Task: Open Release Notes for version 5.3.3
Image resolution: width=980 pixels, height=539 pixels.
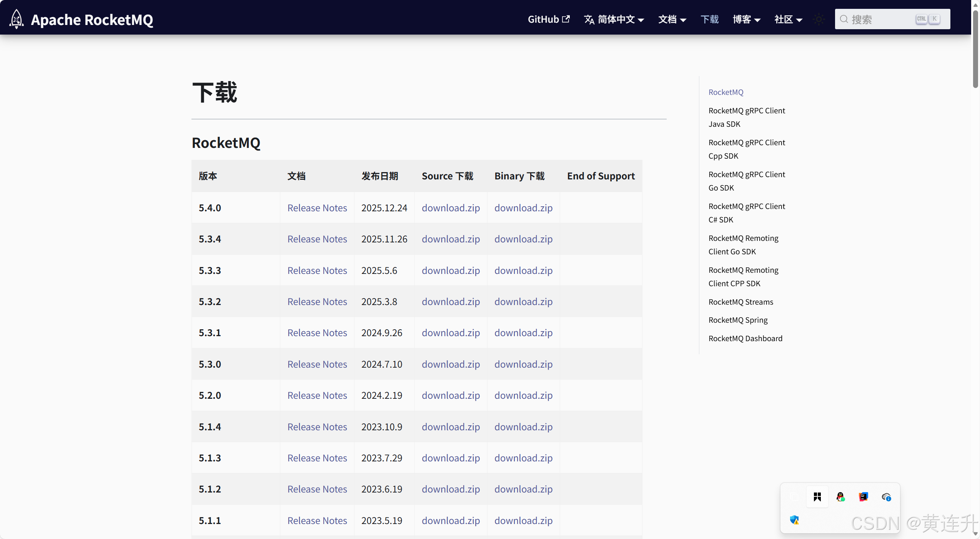Action: click(x=317, y=270)
